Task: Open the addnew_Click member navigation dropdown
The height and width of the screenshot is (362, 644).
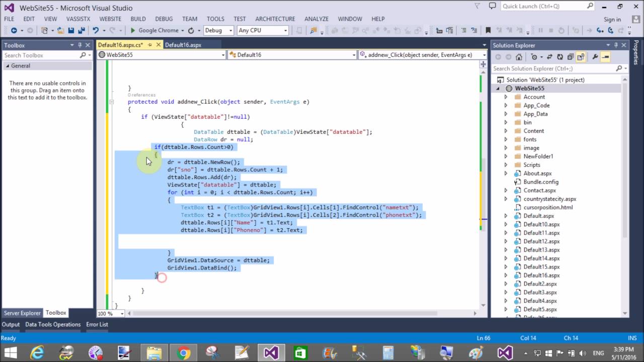Action: pos(484,55)
